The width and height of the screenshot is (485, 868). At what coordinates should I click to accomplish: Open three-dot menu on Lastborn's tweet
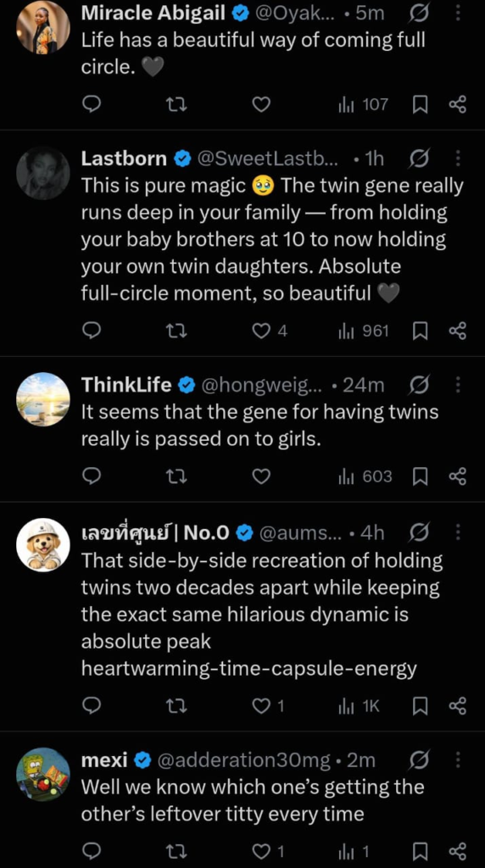[x=458, y=159]
